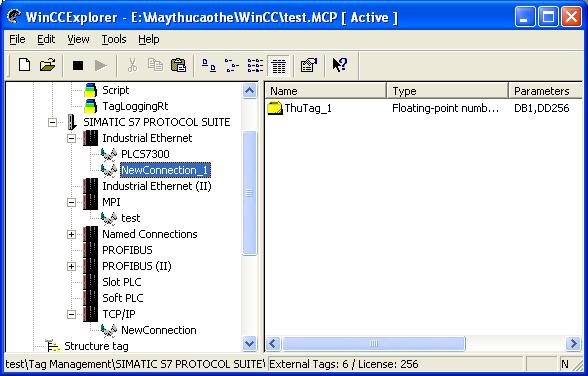588x376 pixels.
Task: Collapse the SIMATIC S7 PROTOCOL SUITE node
Action: (x=52, y=122)
